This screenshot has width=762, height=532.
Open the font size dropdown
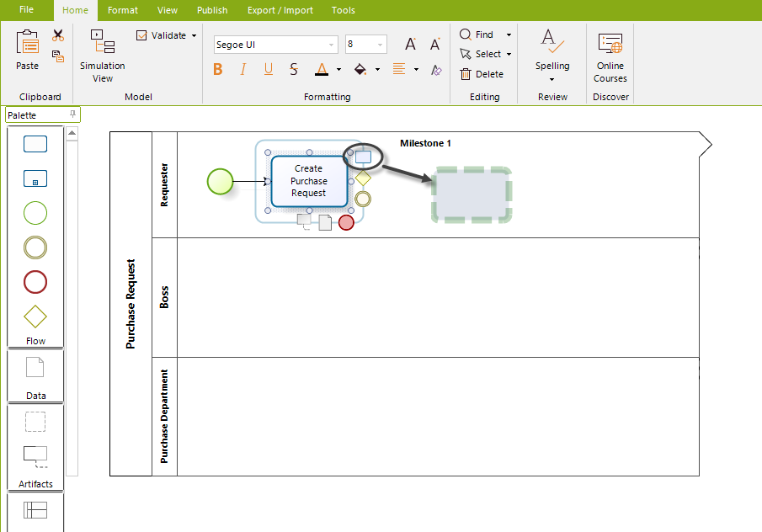click(x=380, y=45)
